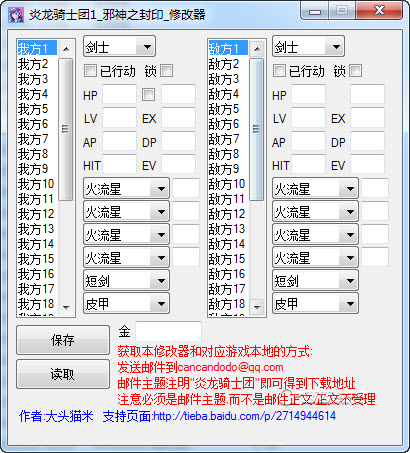
Task: Click the ally list scroll-up arrow
Action: point(66,49)
